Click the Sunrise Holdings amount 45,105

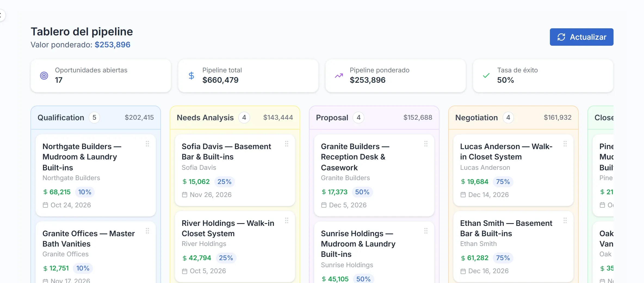338,279
